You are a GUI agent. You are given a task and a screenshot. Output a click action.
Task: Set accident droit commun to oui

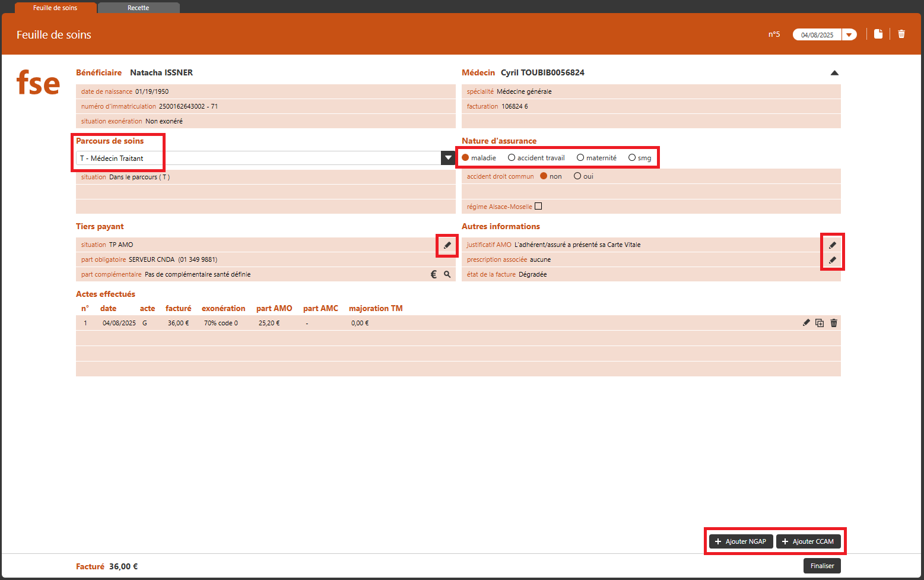click(x=577, y=176)
